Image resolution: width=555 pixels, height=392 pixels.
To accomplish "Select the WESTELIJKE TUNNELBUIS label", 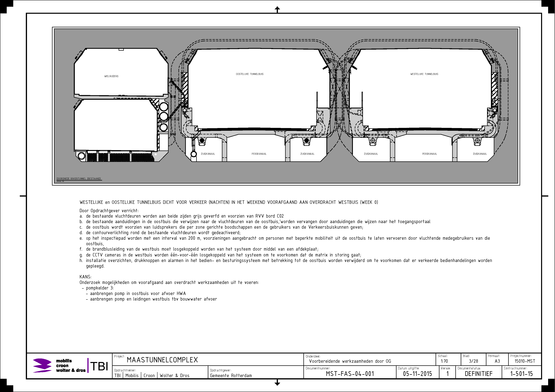I will [x=424, y=74].
